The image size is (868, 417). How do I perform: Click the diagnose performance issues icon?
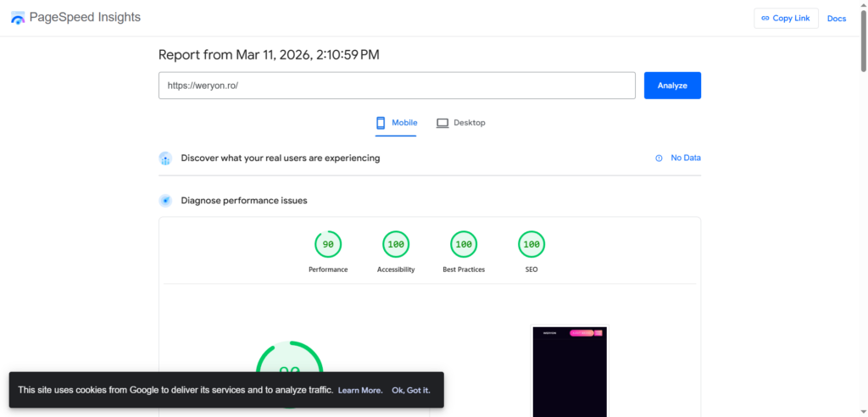165,201
